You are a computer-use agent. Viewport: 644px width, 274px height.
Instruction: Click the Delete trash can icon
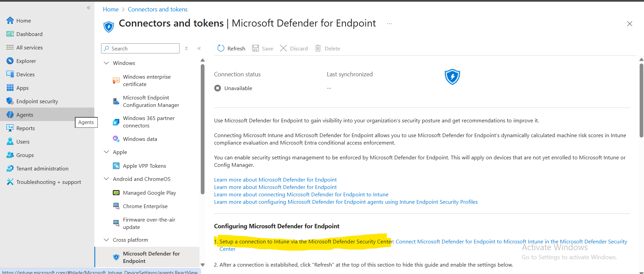click(318, 48)
